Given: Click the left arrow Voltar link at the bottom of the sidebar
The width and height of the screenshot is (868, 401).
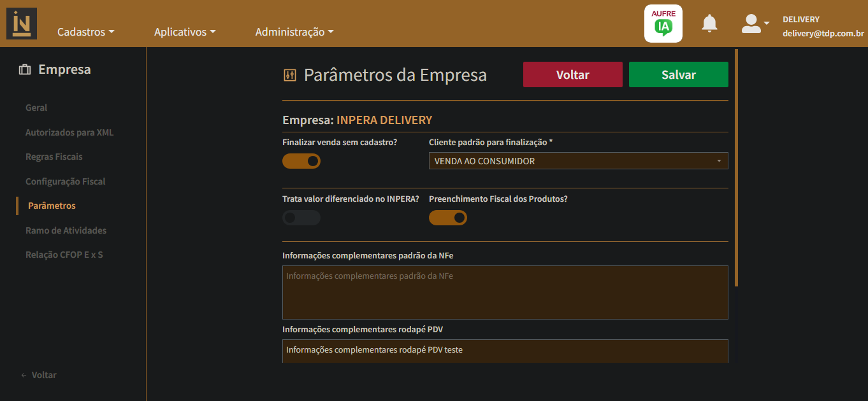Looking at the screenshot, I should point(39,375).
